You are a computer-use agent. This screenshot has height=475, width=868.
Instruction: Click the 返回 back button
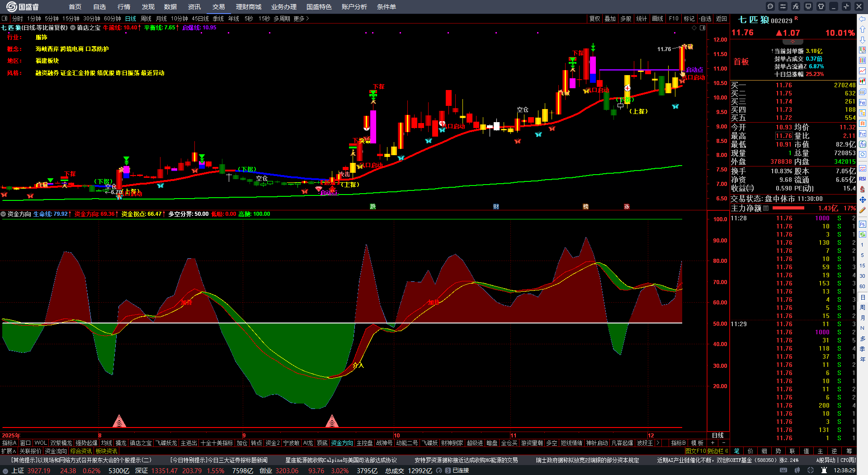click(722, 19)
